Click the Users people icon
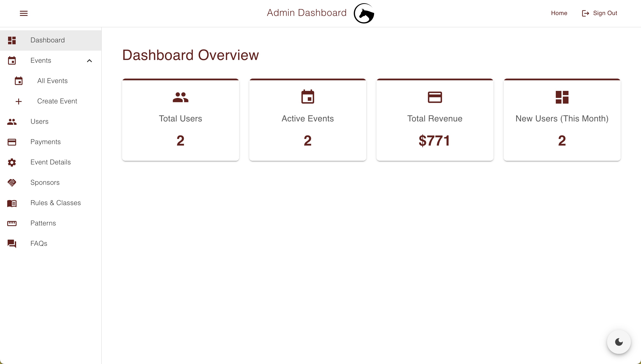 12,121
